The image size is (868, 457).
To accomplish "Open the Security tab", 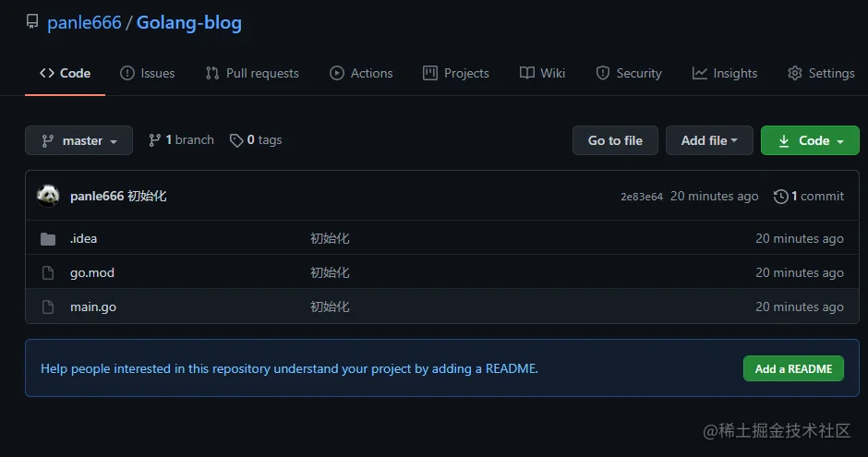I will pyautogui.click(x=629, y=73).
